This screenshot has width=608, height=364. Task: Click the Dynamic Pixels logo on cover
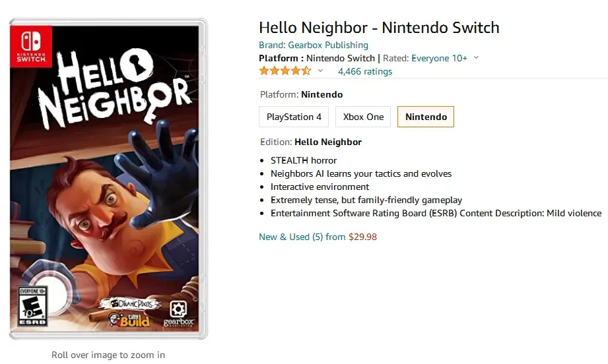tap(129, 303)
